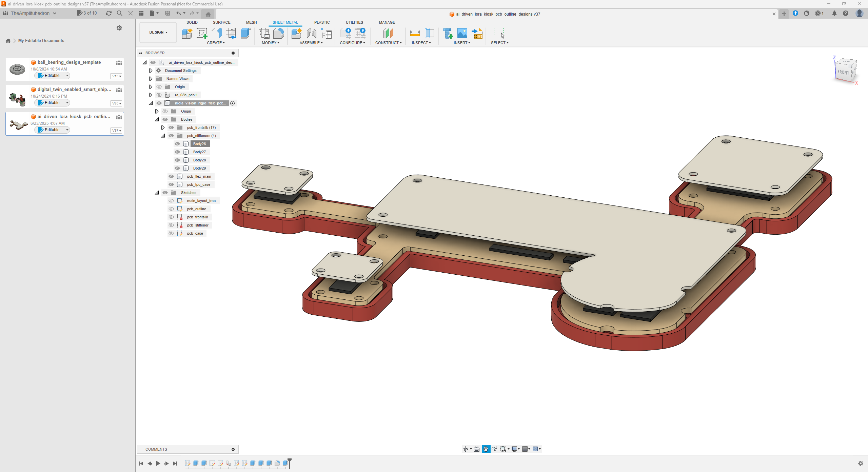This screenshot has height=472, width=868.
Task: Switch to the SOLID tab
Action: click(x=192, y=22)
